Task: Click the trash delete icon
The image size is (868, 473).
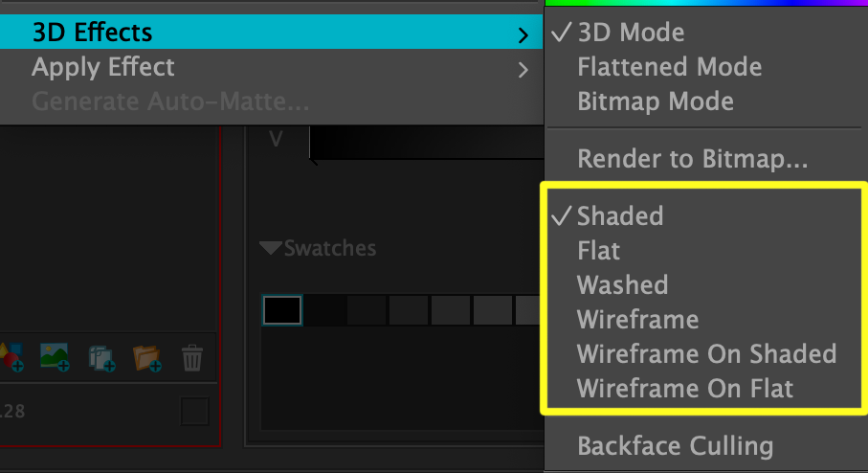Action: [192, 358]
